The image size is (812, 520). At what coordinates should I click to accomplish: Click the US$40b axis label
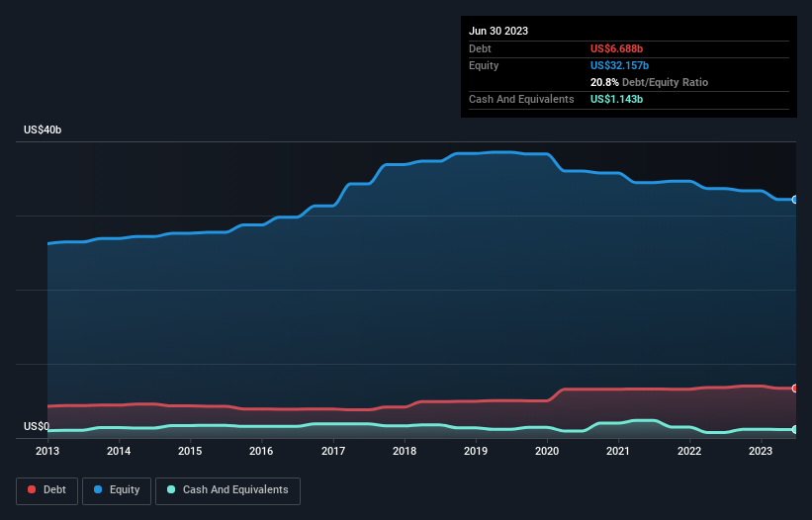tap(43, 130)
